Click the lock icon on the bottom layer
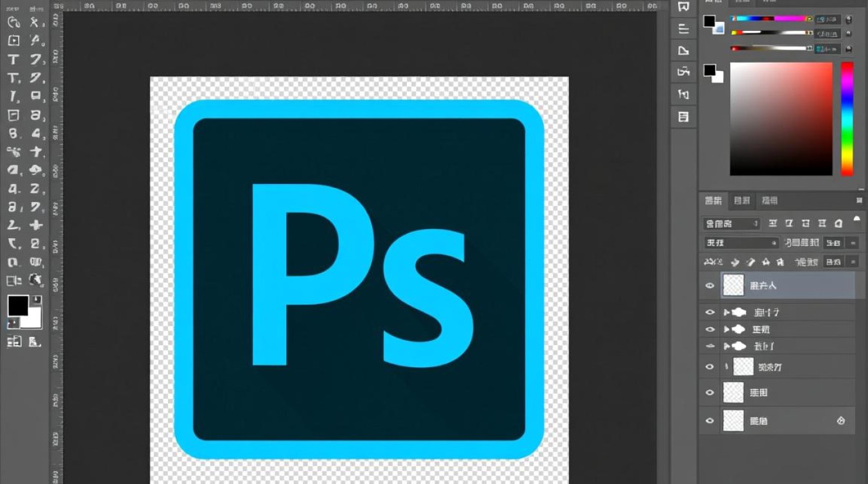The image size is (868, 484). 840,420
